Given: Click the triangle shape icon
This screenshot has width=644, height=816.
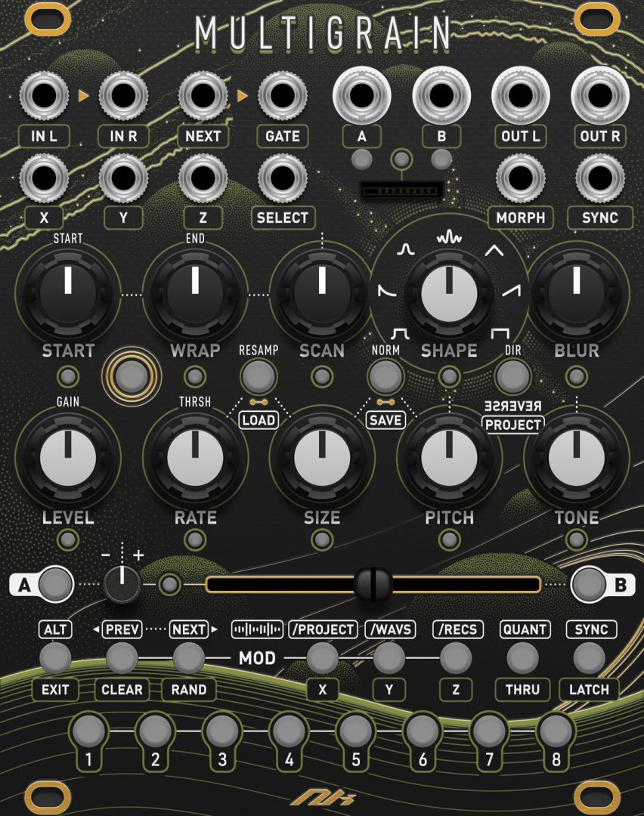Looking at the screenshot, I should click(x=494, y=251).
